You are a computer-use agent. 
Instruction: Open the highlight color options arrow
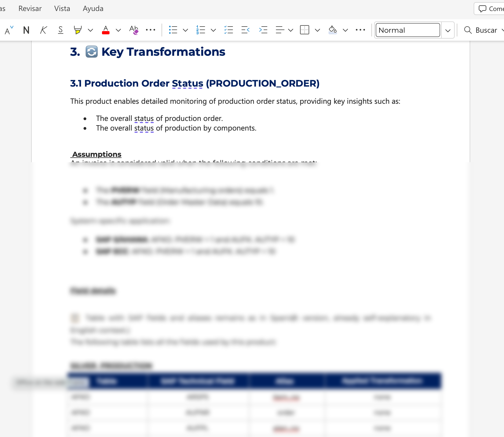coord(90,30)
